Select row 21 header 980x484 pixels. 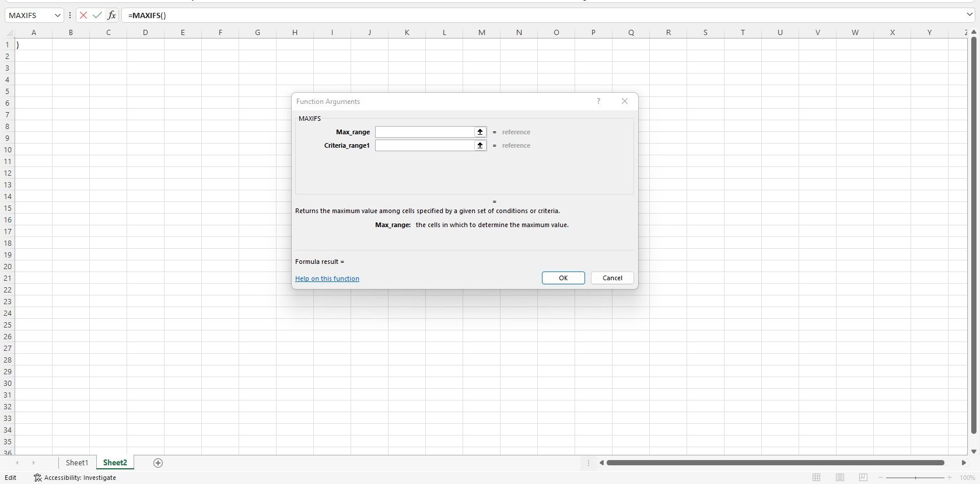[x=7, y=278]
